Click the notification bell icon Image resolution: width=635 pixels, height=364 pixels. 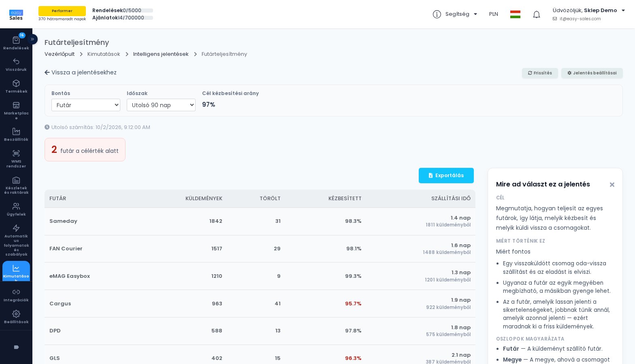[537, 15]
